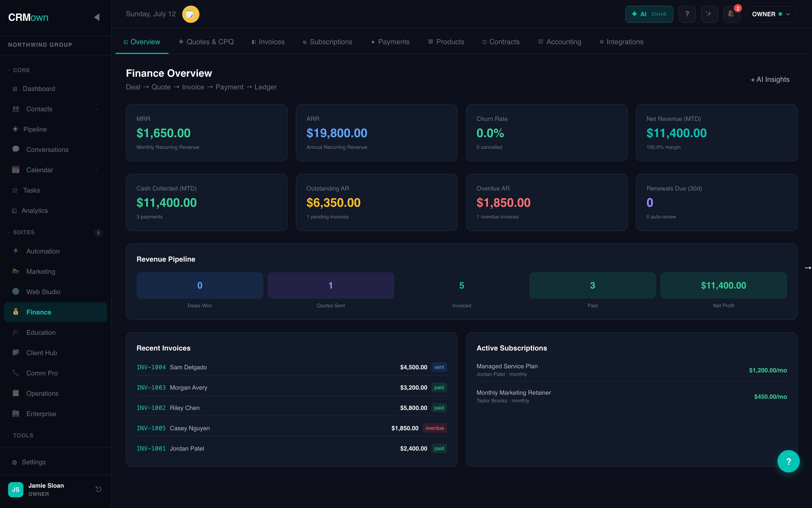Click the Web Studio globe icon
The image size is (812, 508).
coord(16,292)
